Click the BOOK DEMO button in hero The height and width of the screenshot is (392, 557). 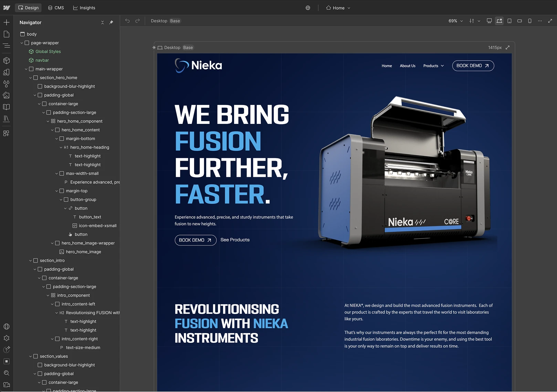point(196,240)
